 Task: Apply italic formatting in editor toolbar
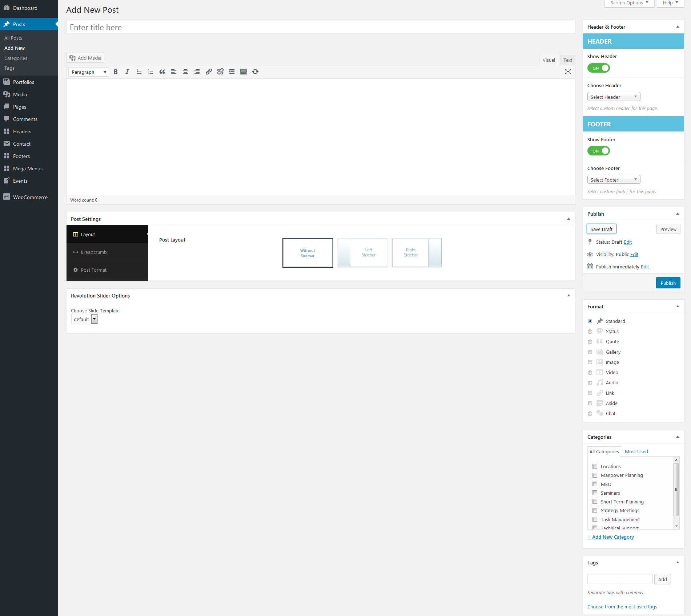(x=127, y=72)
